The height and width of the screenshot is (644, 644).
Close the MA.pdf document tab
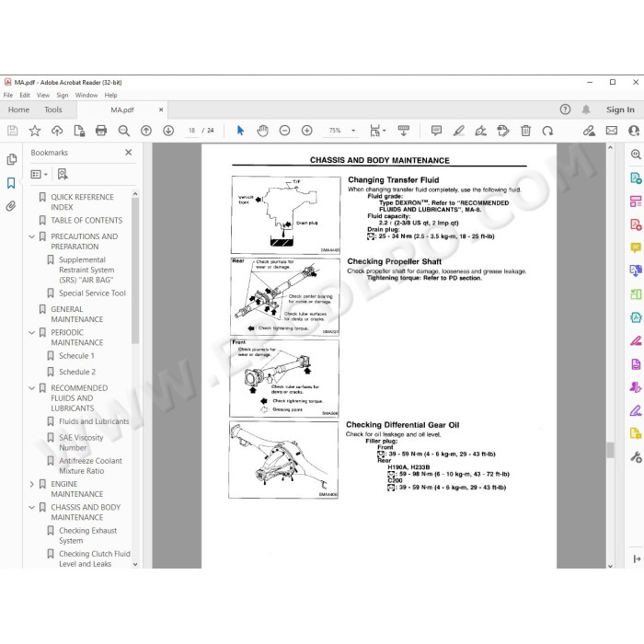[161, 109]
